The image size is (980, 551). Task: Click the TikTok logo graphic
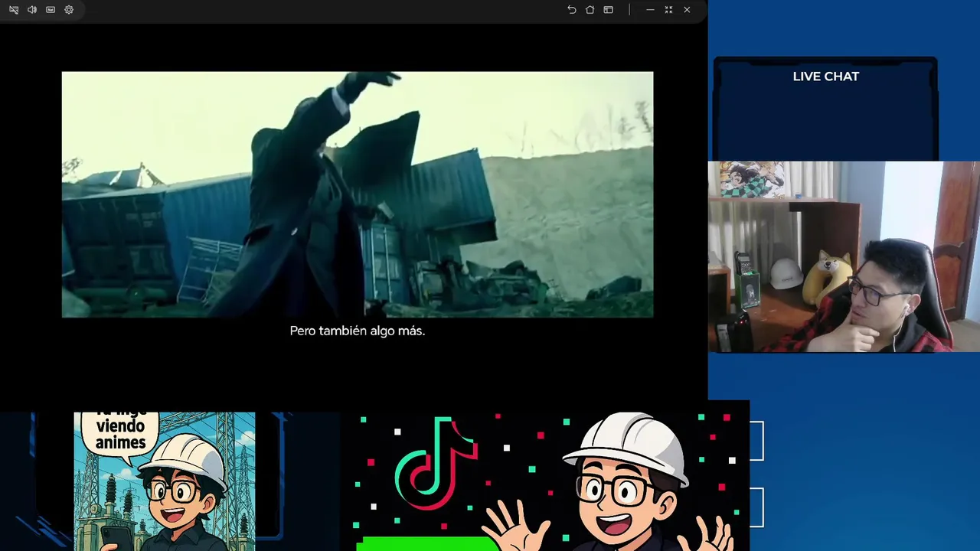point(436,463)
